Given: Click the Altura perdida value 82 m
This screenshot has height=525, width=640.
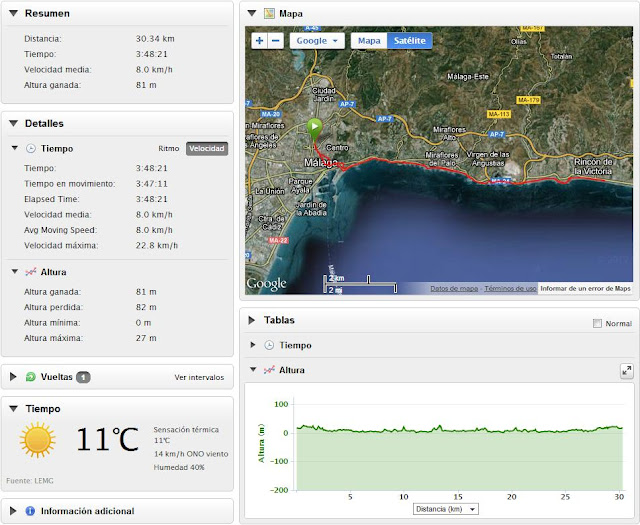Looking at the screenshot, I should (x=146, y=307).
